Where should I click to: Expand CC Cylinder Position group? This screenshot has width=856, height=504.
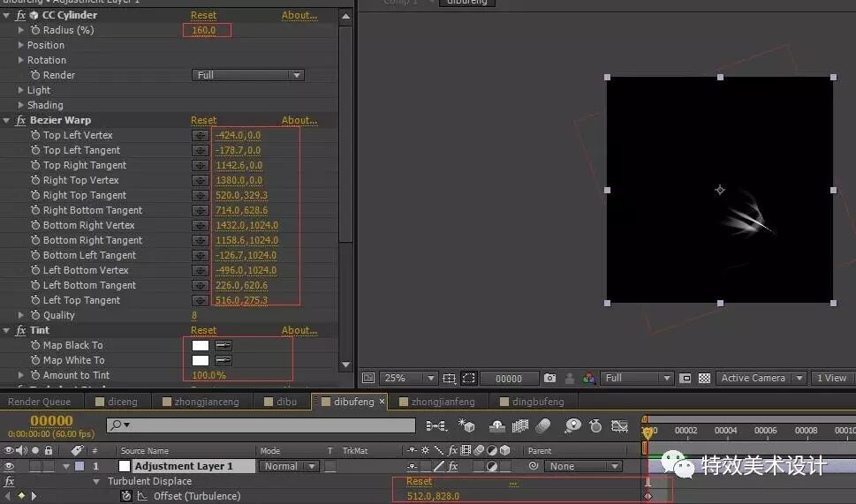click(x=20, y=45)
